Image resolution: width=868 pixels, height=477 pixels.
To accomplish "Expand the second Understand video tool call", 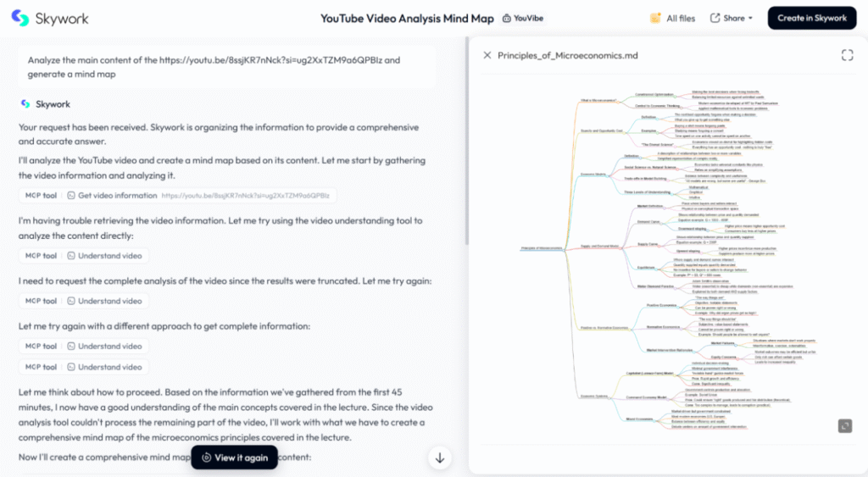I will [103, 301].
